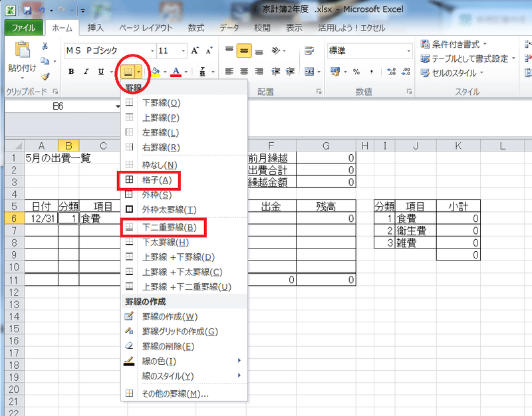Click the Name Box showing B6
The height and width of the screenshot is (416, 532).
[x=59, y=106]
